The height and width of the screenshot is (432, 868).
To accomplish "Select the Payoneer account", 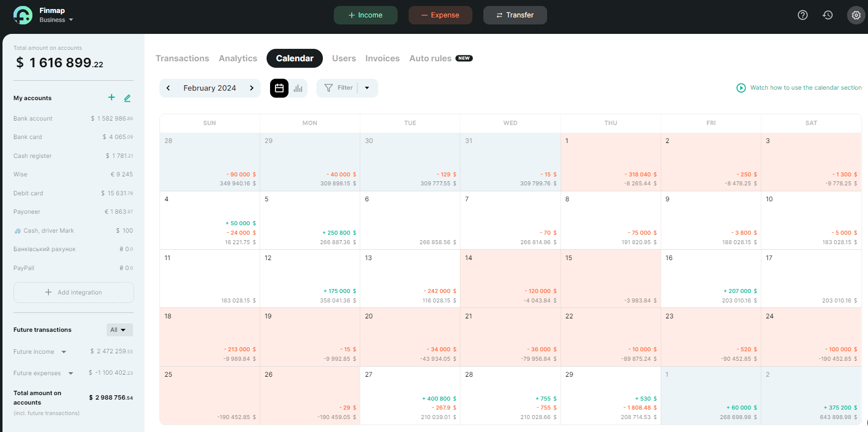I will [73, 212].
